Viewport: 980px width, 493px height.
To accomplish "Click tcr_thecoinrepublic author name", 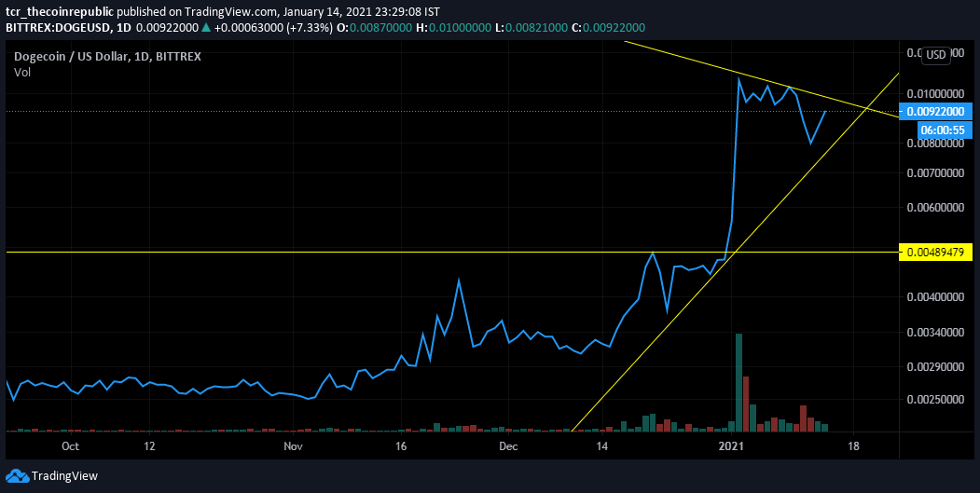I will (60, 11).
